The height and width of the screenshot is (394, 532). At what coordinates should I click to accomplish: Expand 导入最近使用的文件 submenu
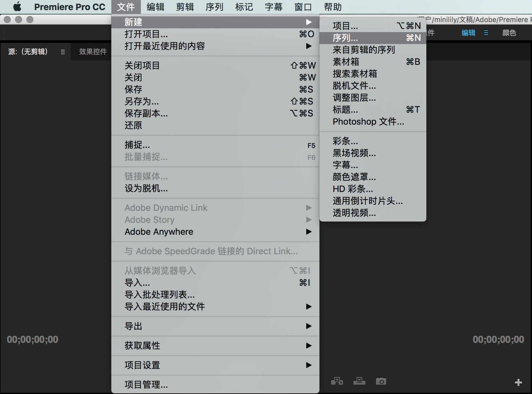[x=215, y=307]
